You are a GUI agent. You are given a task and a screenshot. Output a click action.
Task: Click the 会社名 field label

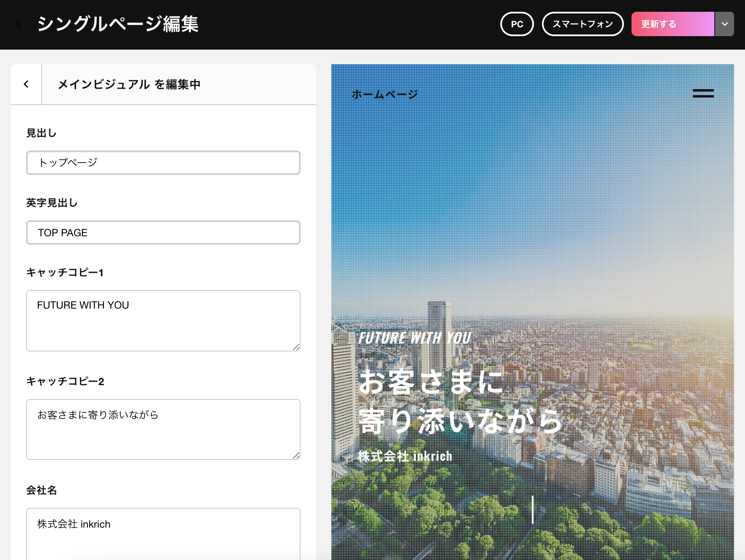pyautogui.click(x=41, y=490)
